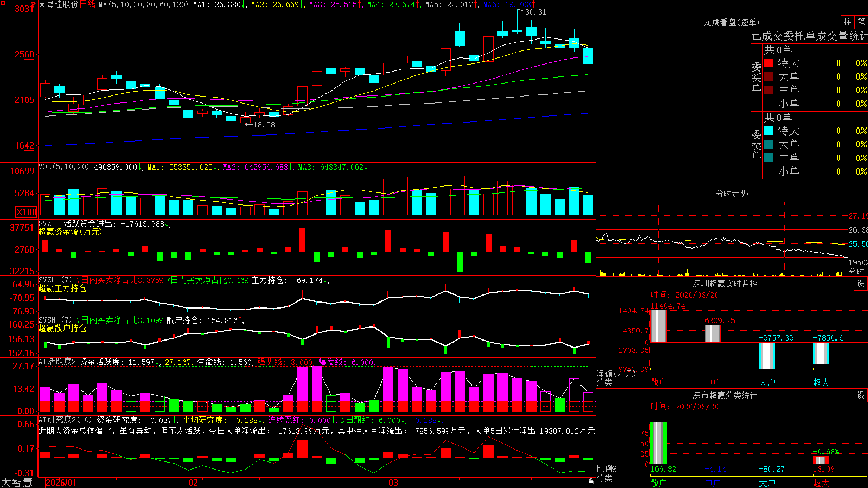Click the lock icon at chart bottom-right

tap(591, 481)
